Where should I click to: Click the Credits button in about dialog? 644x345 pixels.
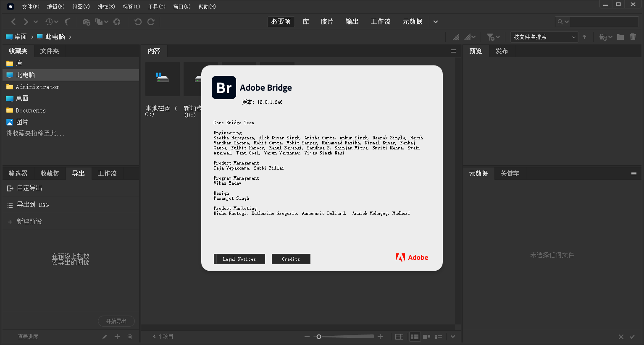tap(291, 259)
